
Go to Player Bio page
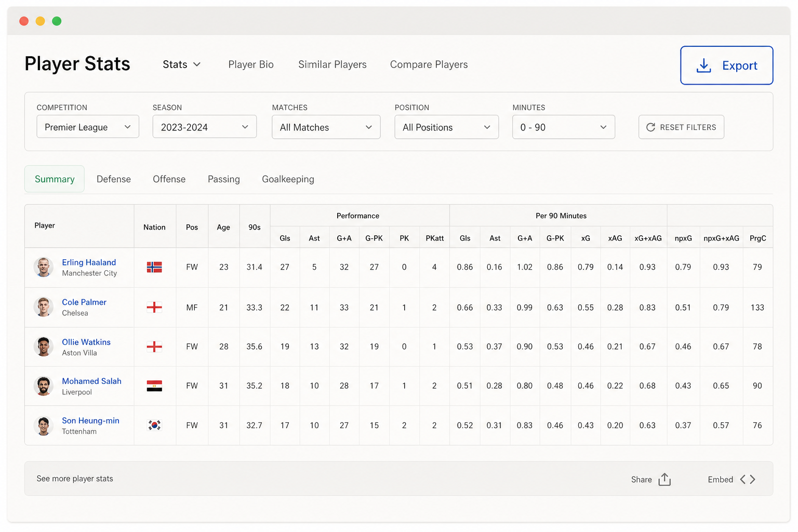tap(251, 64)
